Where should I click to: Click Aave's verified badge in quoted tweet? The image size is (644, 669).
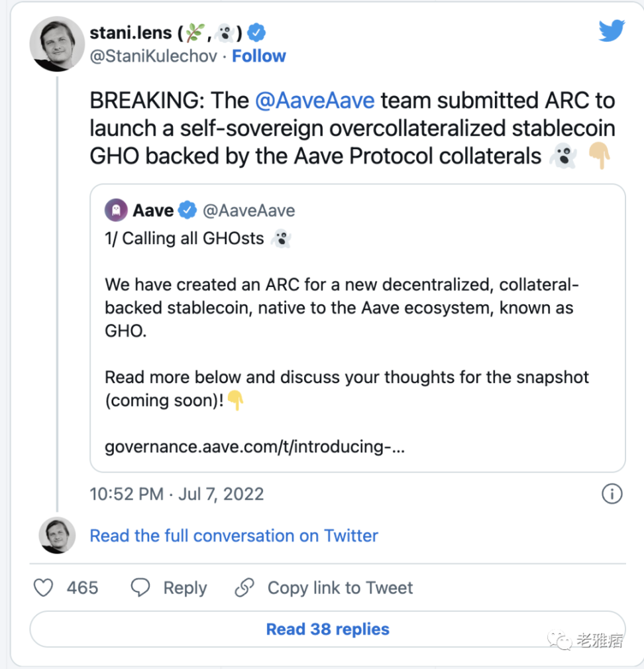point(188,211)
